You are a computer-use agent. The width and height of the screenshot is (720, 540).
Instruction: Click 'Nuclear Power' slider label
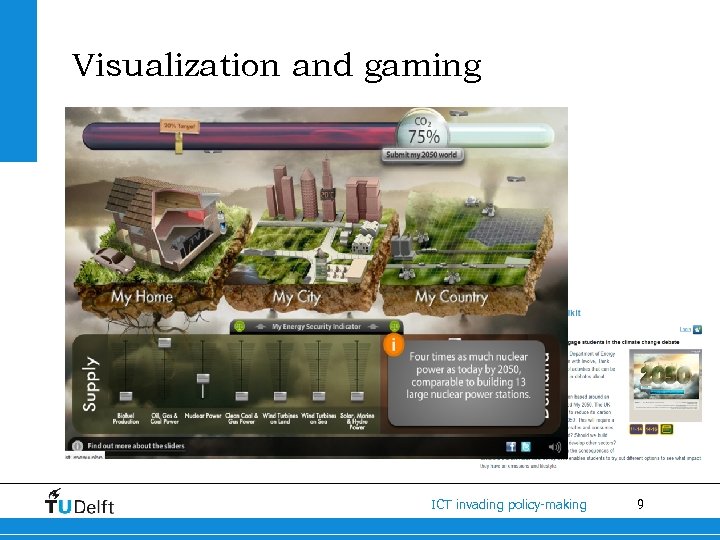[203, 416]
